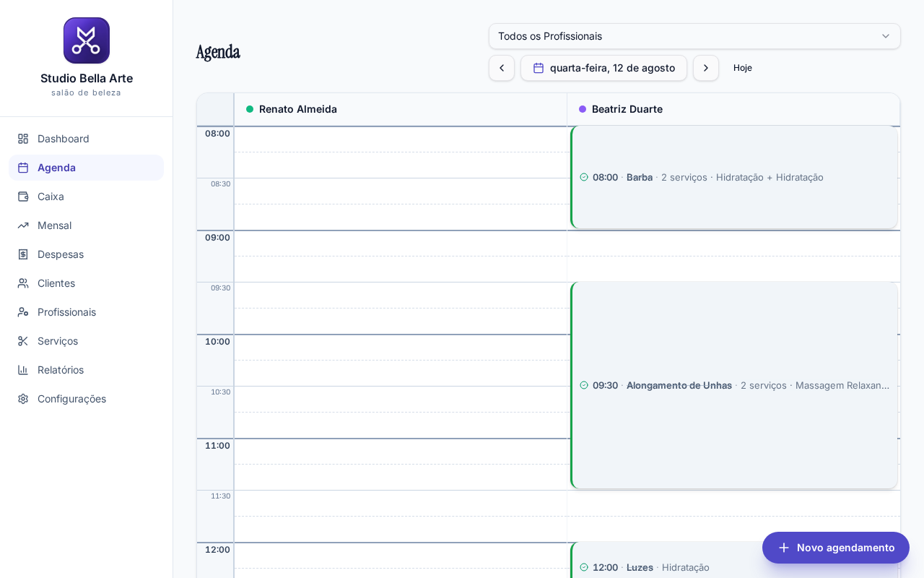Open the quarta-feira, 12 de agosto date picker
924x578 pixels.
603,68
